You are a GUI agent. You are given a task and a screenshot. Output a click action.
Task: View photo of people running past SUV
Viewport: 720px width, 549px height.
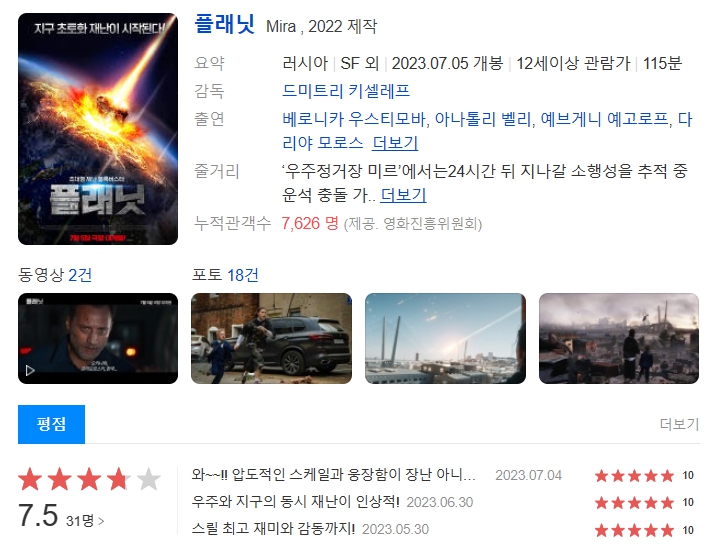(271, 338)
